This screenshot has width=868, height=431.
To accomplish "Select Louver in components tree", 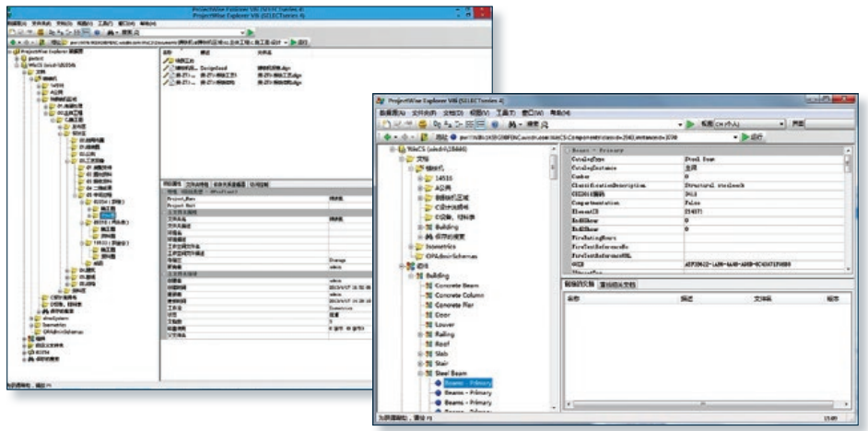I will tap(445, 325).
